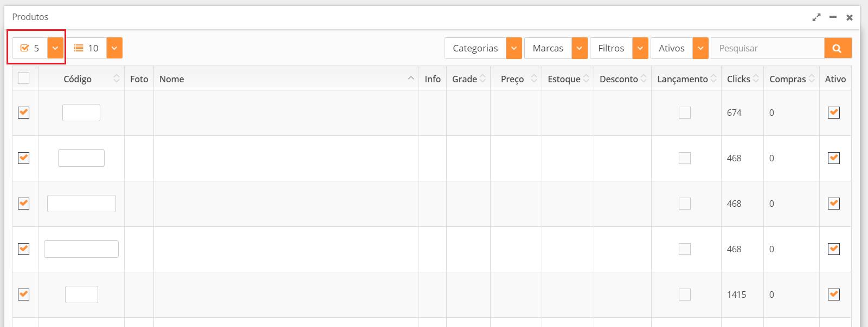Expand the Categorias filter dropdown

[x=514, y=48]
